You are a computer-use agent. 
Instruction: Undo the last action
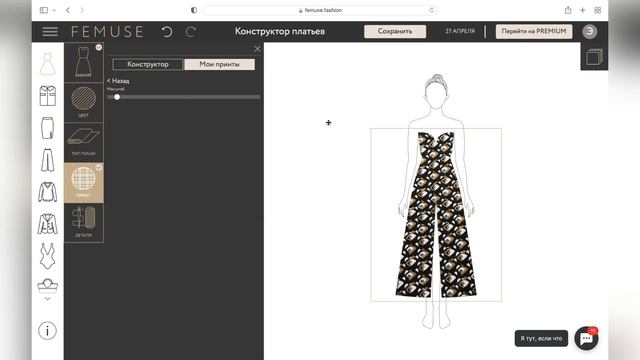(x=167, y=31)
